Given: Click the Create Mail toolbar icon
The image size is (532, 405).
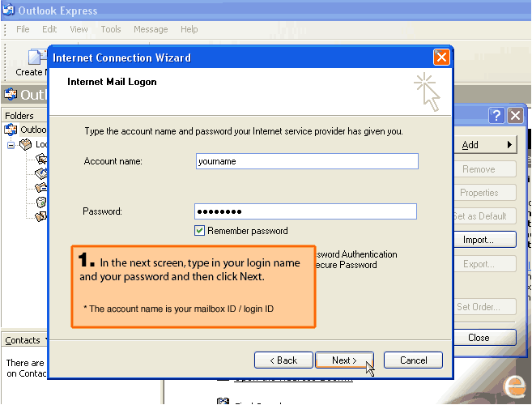Looking at the screenshot, I should pyautogui.click(x=36, y=57).
